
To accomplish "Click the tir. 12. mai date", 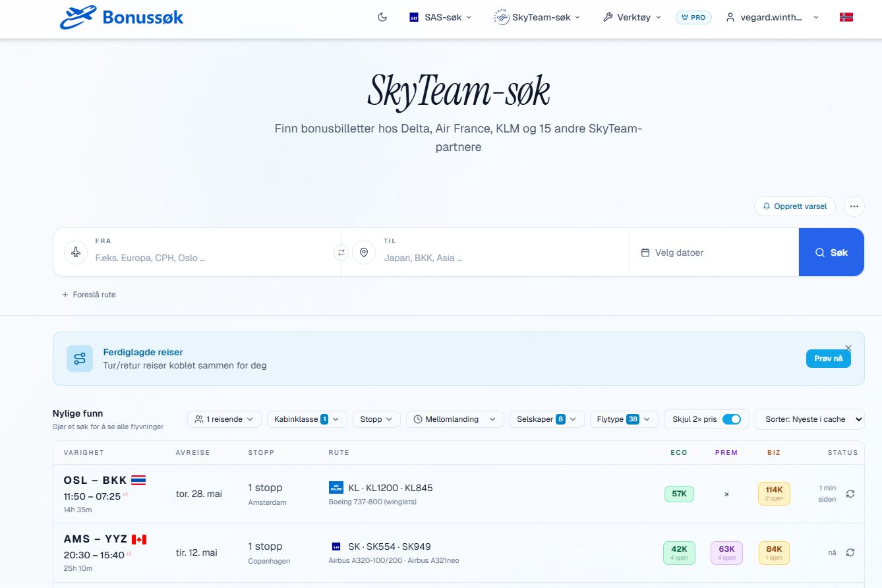I will (x=196, y=552).
